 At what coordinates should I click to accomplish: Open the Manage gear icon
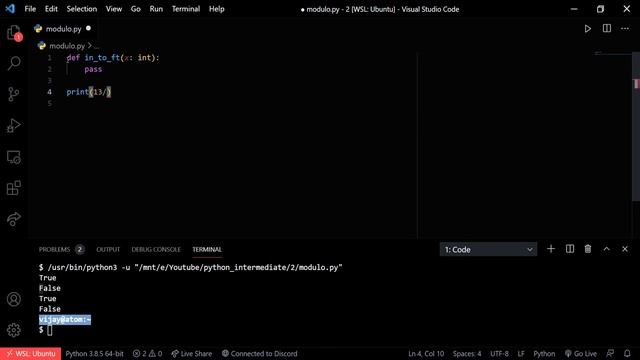click(14, 330)
